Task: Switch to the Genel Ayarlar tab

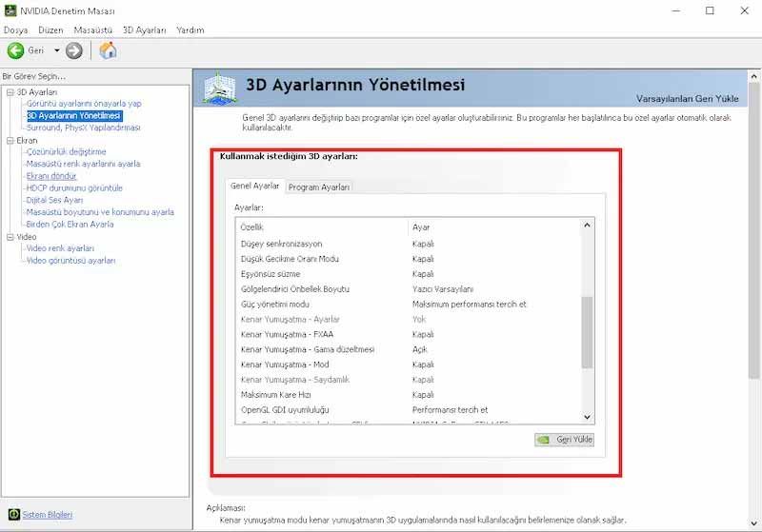Action: pyautogui.click(x=254, y=186)
